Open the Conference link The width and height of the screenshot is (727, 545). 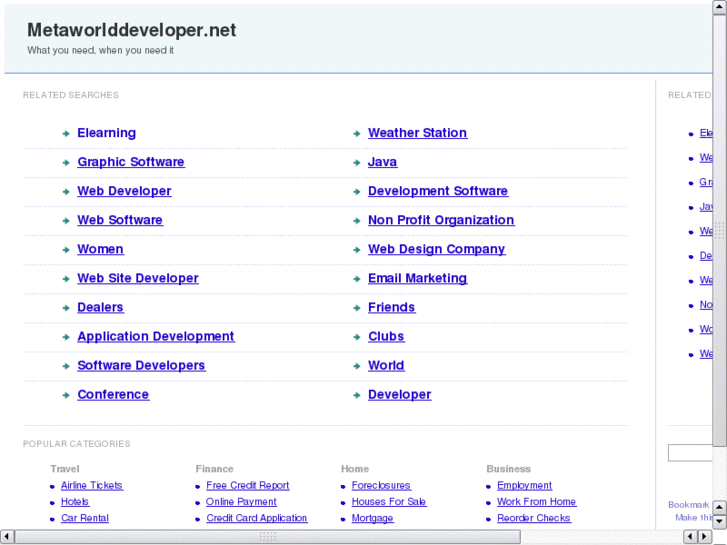113,395
